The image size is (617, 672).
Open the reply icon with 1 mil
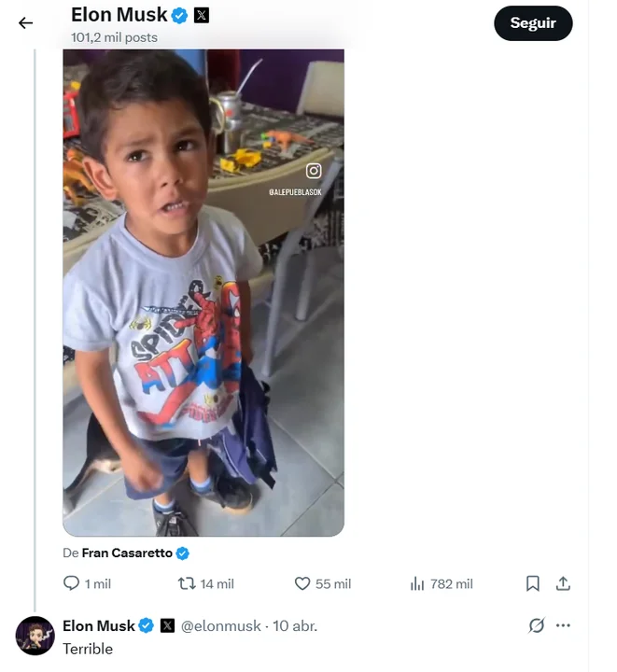[72, 583]
